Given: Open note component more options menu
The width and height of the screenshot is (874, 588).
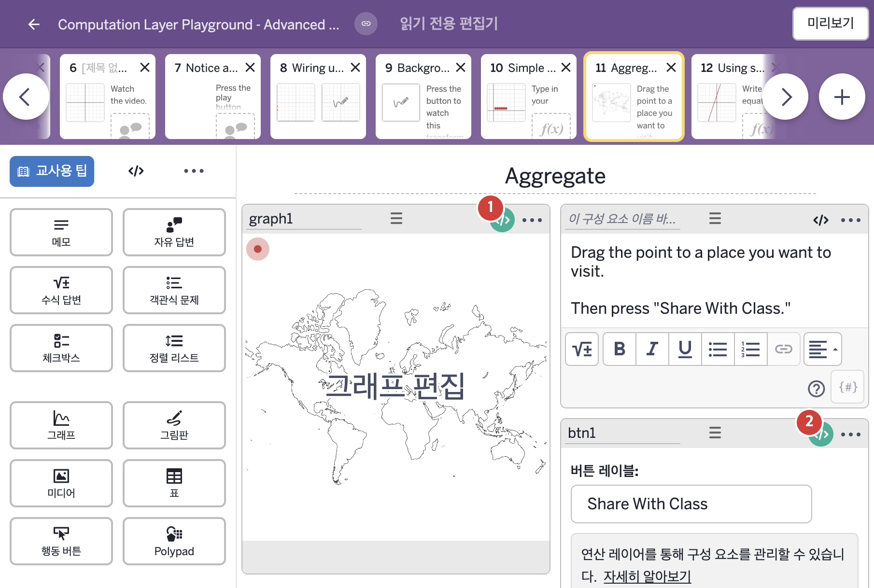Looking at the screenshot, I should (851, 220).
